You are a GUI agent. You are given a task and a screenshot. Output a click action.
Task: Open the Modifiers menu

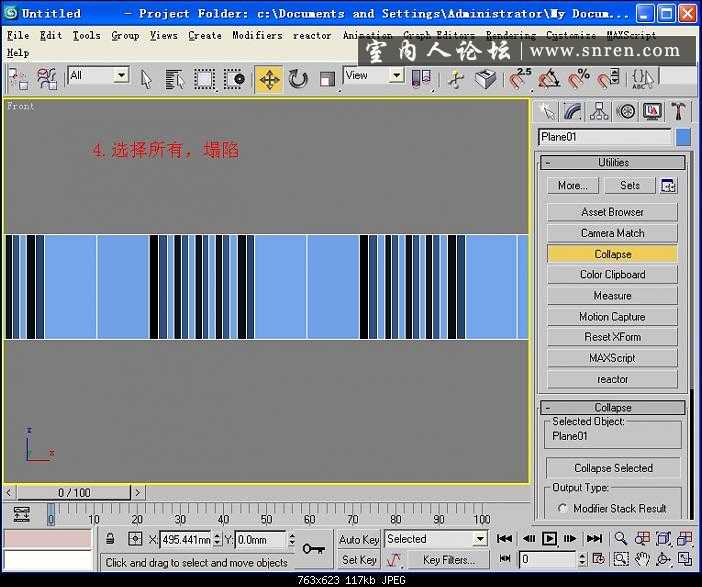point(257,35)
